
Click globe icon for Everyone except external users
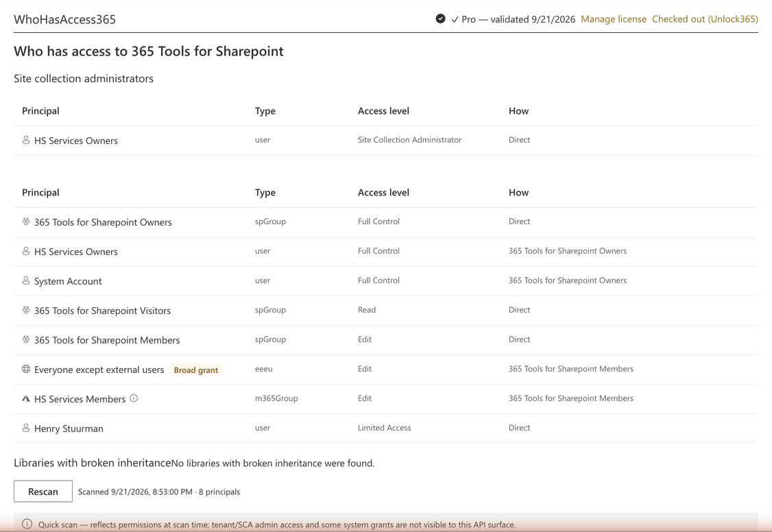tap(26, 369)
